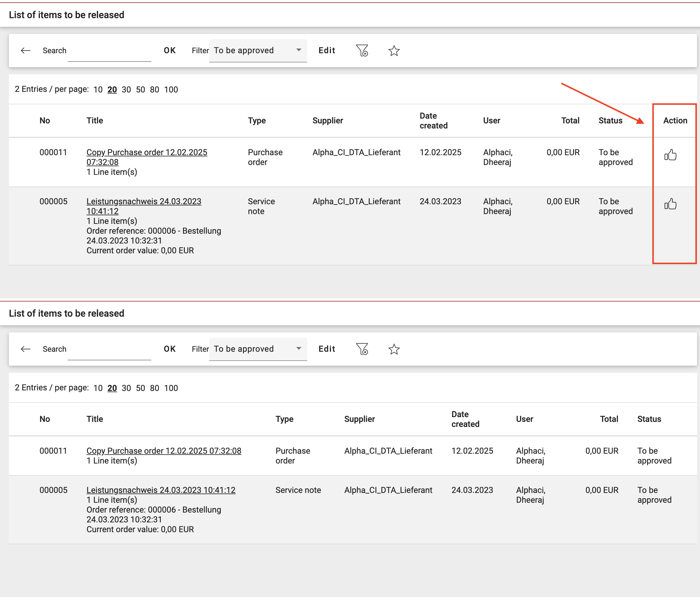The height and width of the screenshot is (597, 700).
Task: Set bottom list to 100 entries per page
Action: coord(171,388)
